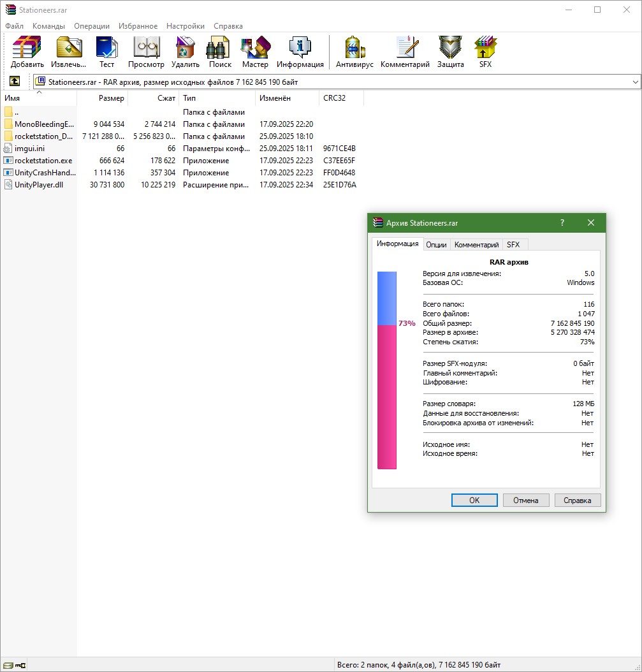The image size is (642, 672).
Task: Select the Информация dialog tab
Action: click(397, 244)
